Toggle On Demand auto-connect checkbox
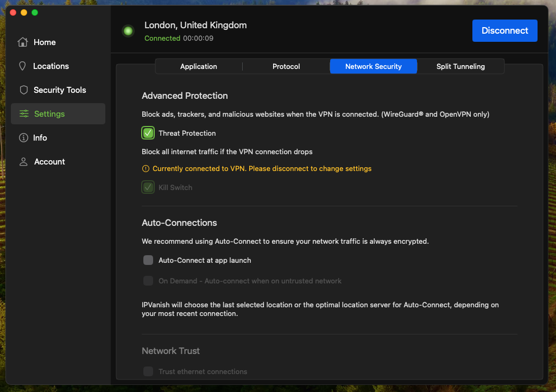Image resolution: width=556 pixels, height=392 pixels. (148, 281)
